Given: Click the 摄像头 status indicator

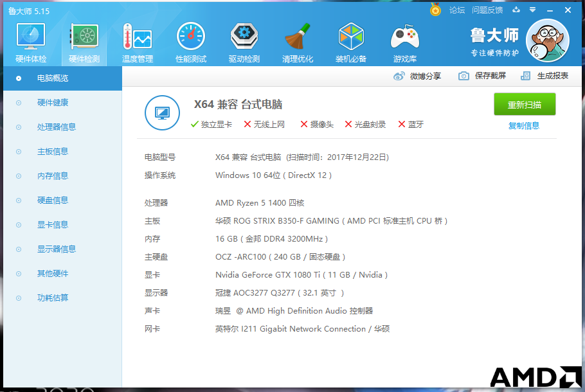Looking at the screenshot, I should coord(317,125).
